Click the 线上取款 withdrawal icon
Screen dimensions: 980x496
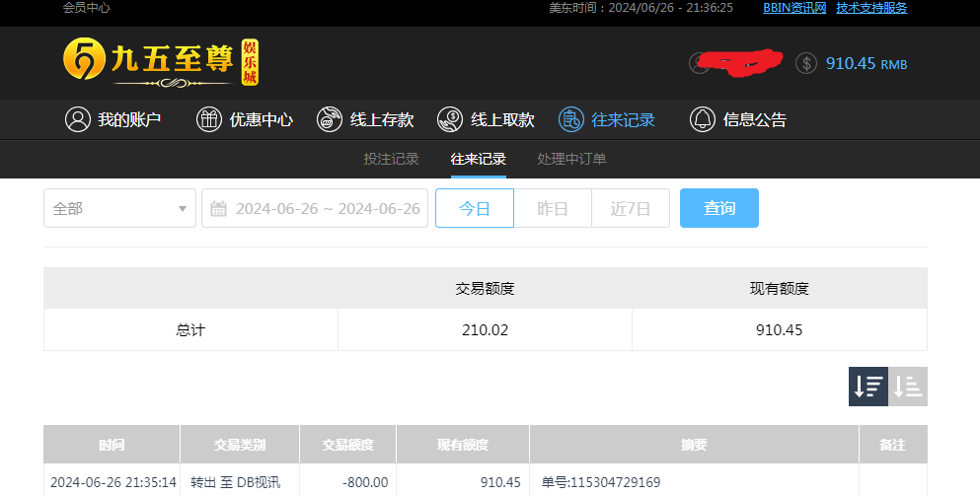click(450, 120)
